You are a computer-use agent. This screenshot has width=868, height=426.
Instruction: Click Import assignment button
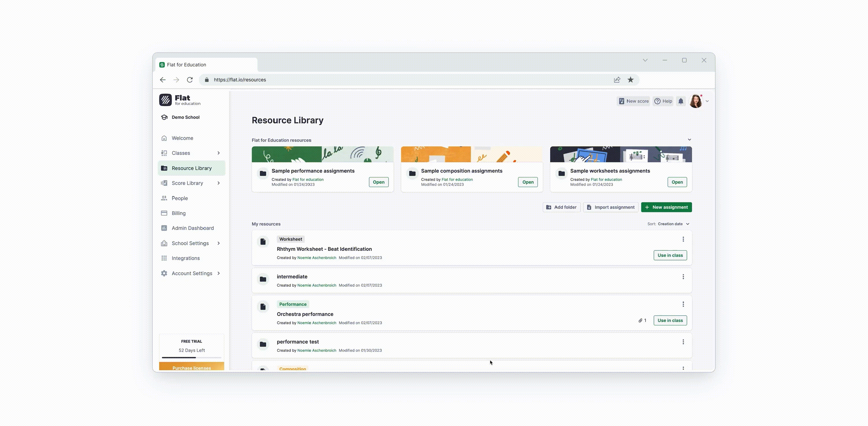(610, 207)
